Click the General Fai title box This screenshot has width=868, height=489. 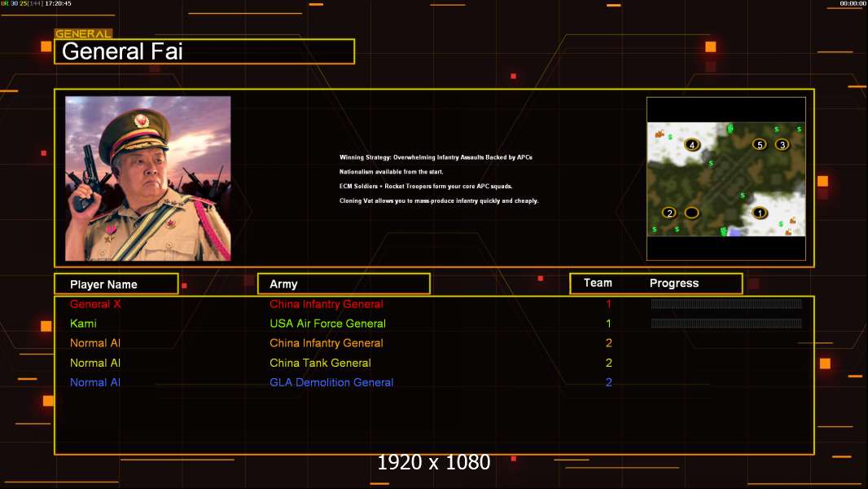click(x=204, y=51)
